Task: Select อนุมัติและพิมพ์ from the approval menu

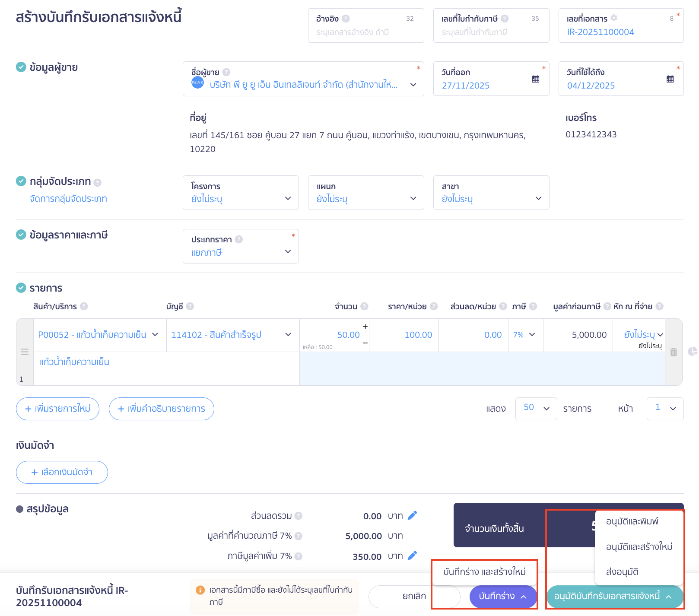Action: coord(632,521)
